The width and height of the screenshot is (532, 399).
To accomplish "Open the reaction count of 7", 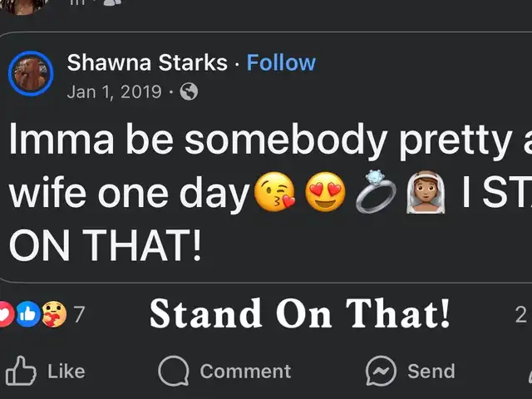I will click(79, 314).
